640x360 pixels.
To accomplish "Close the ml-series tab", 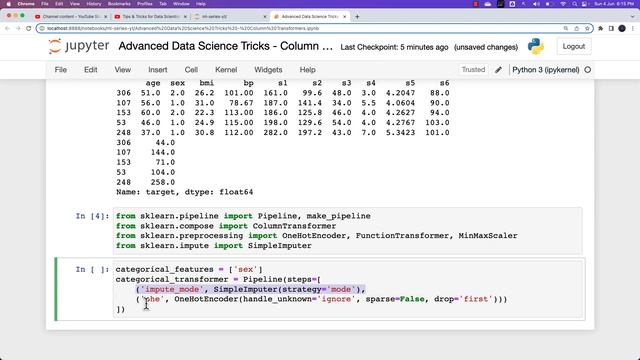I will [264, 17].
